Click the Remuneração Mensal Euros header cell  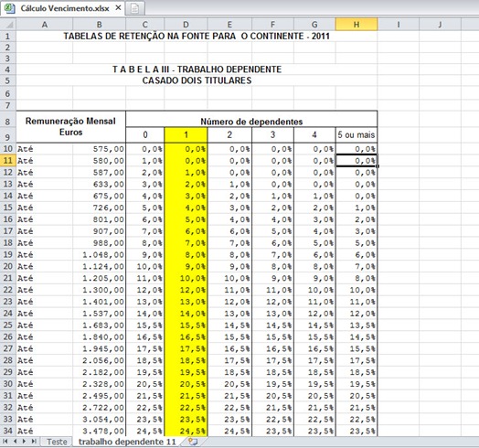(71, 126)
